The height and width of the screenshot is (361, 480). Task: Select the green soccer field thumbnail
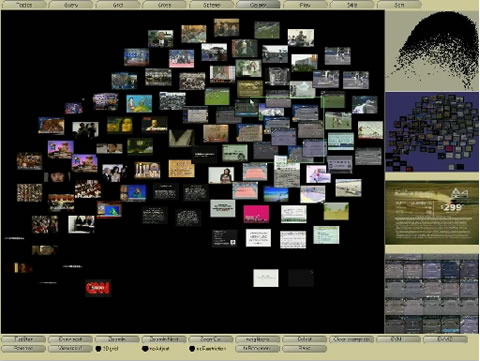coord(217,97)
